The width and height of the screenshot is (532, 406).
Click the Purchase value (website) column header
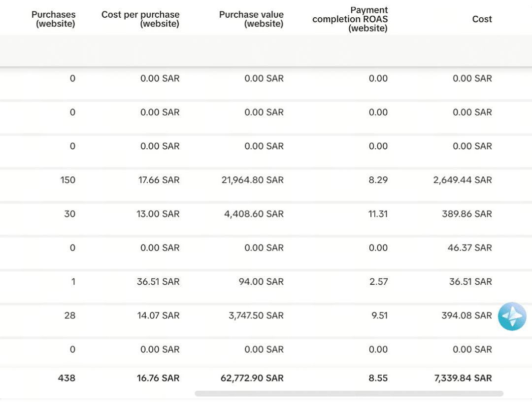(x=251, y=19)
